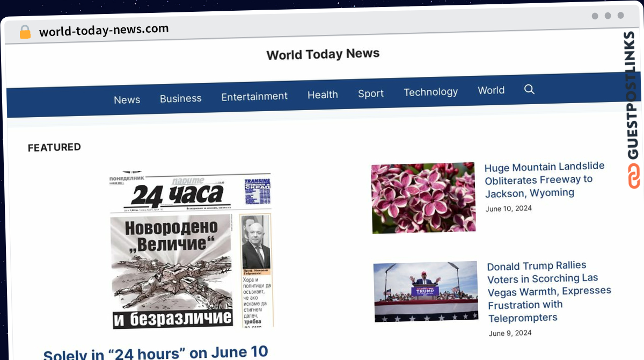Click the pink flowers article thumbnail

coord(423,198)
